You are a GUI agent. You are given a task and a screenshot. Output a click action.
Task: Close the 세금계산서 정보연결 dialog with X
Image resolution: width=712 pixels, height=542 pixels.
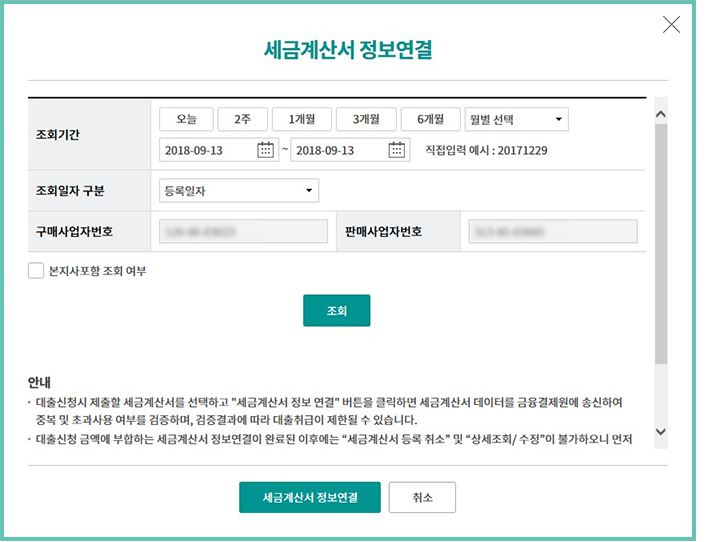pos(671,25)
